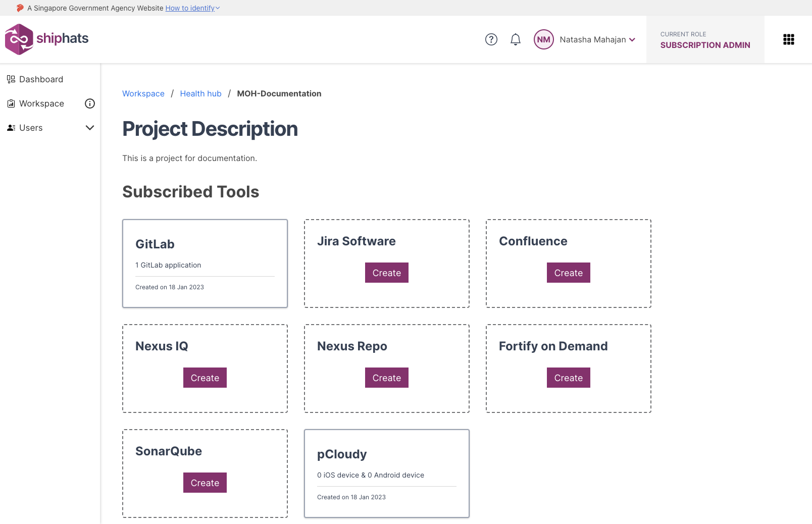This screenshot has height=524, width=812.
Task: Click the Singapore Government lion crest icon
Action: tap(20, 8)
